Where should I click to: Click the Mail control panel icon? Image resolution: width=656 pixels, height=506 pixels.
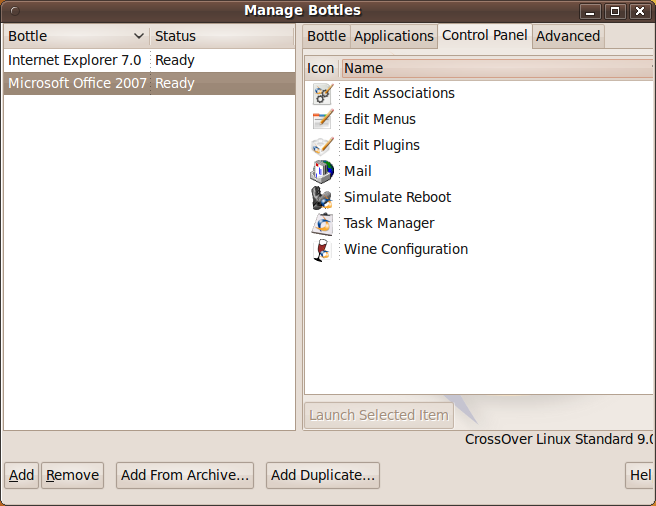tap(322, 172)
